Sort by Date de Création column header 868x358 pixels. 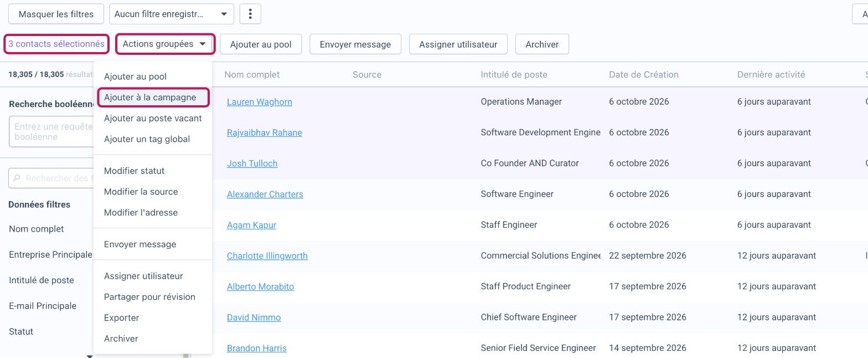[x=644, y=74]
